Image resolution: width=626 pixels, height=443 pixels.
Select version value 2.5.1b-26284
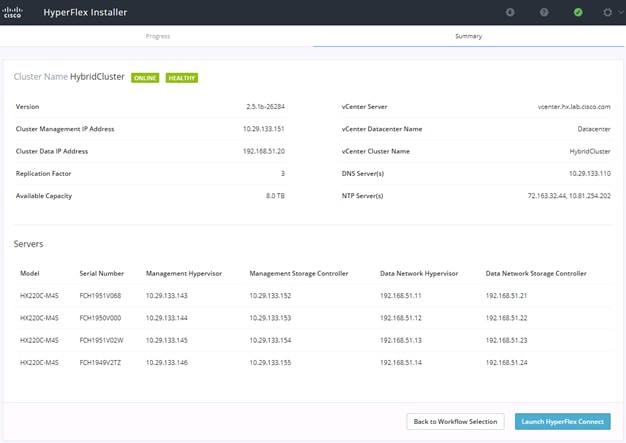265,107
